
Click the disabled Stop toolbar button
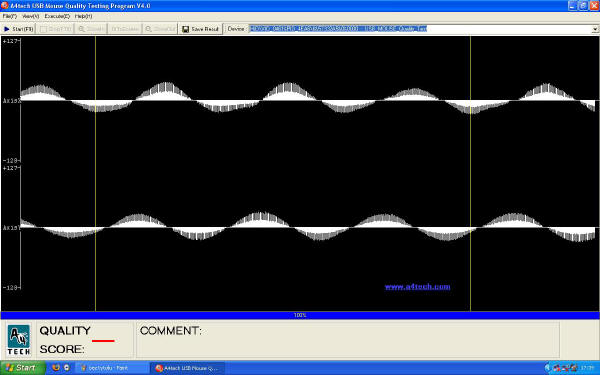pyautogui.click(x=56, y=29)
